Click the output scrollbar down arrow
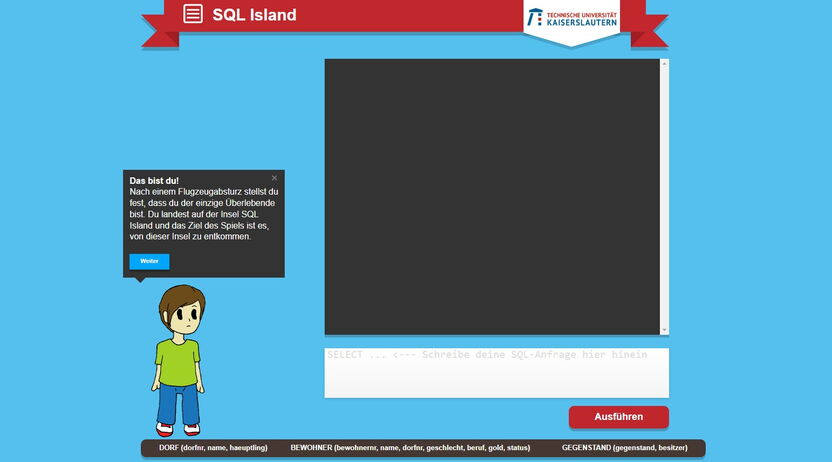This screenshot has height=462, width=832. pos(664,329)
